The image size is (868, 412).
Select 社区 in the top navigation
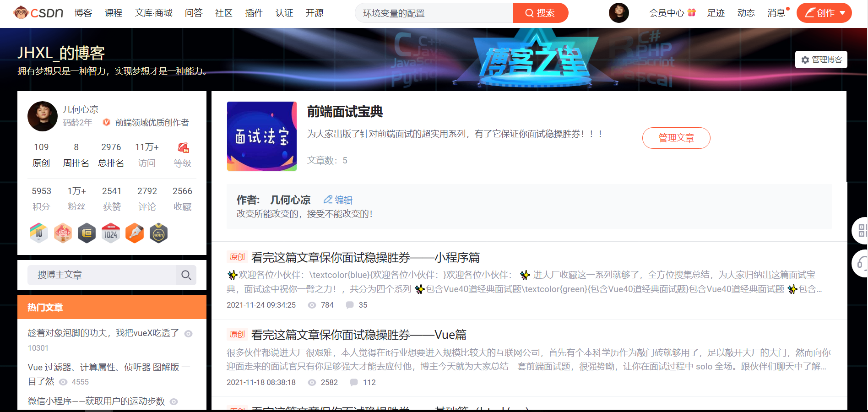tap(223, 13)
